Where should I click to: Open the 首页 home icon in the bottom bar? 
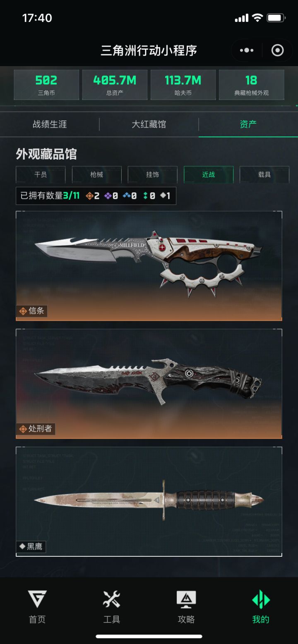click(37, 599)
